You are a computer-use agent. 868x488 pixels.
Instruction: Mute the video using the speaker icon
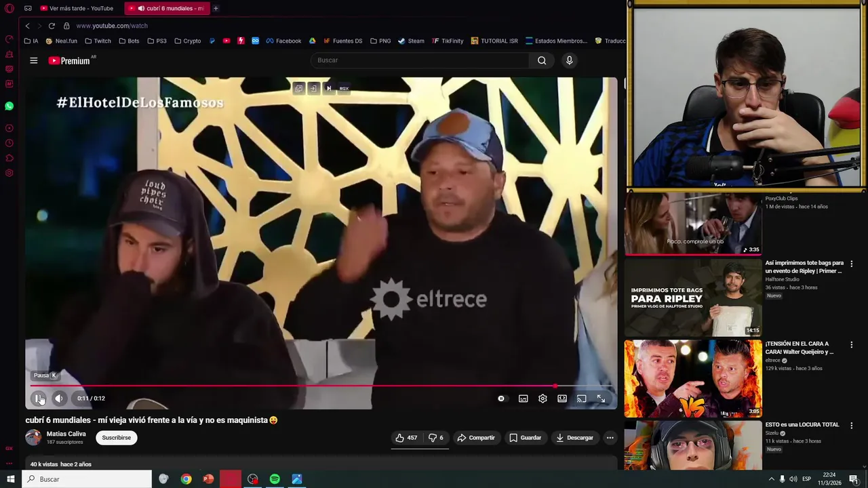click(59, 399)
